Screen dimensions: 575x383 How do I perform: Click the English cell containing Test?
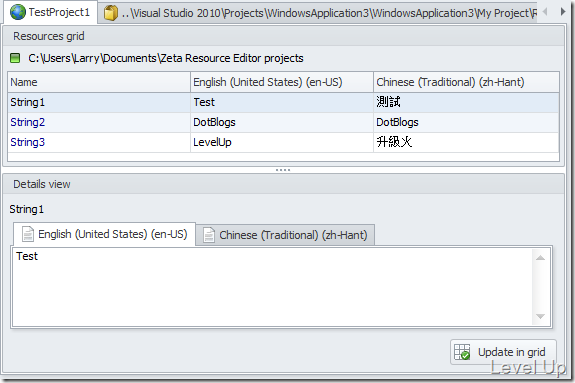[282, 102]
